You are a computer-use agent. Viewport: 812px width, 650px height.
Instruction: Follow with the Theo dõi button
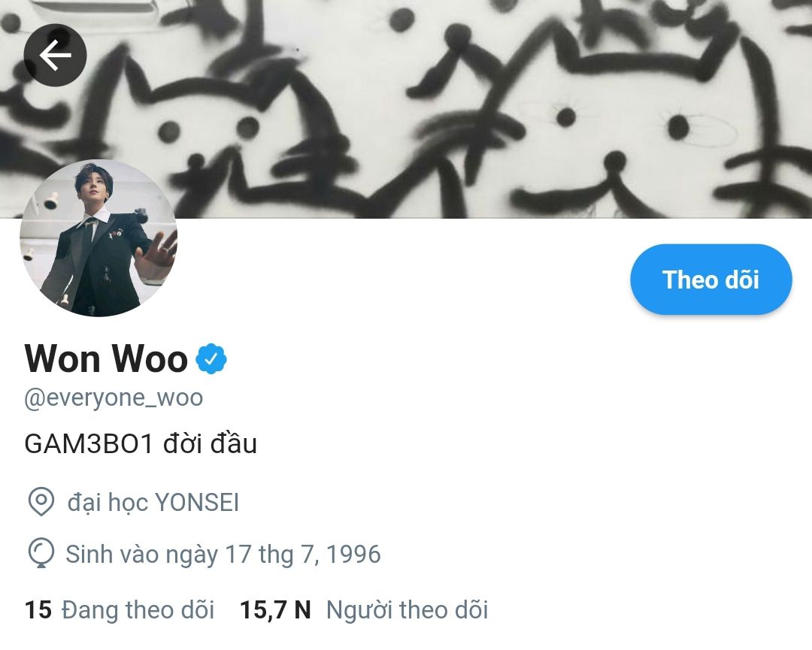(x=711, y=280)
